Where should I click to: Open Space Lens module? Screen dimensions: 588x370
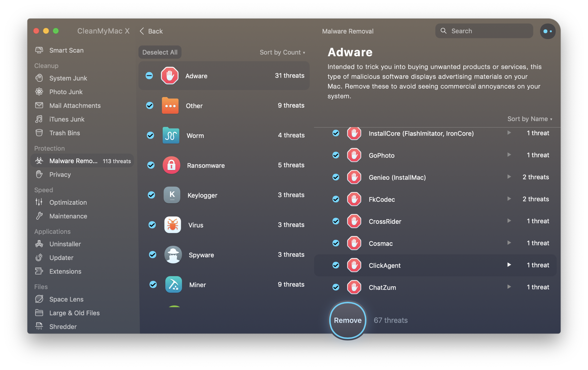point(82,299)
